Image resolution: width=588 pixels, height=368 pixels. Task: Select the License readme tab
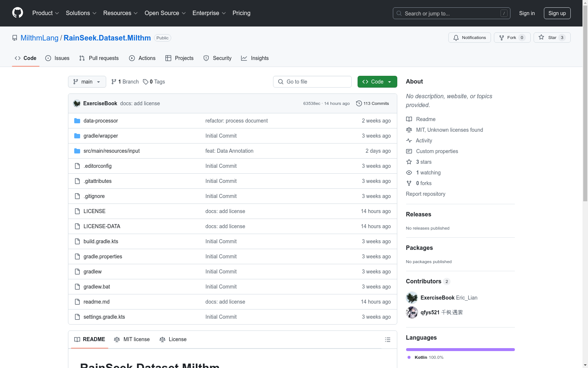pyautogui.click(x=173, y=339)
